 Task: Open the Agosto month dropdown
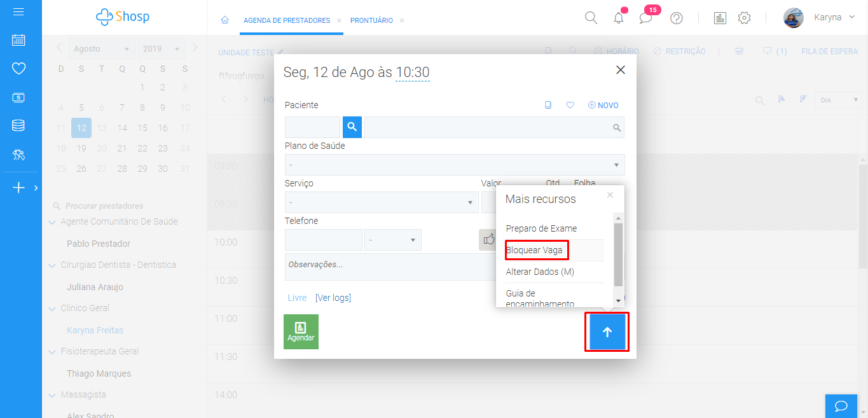pos(102,49)
